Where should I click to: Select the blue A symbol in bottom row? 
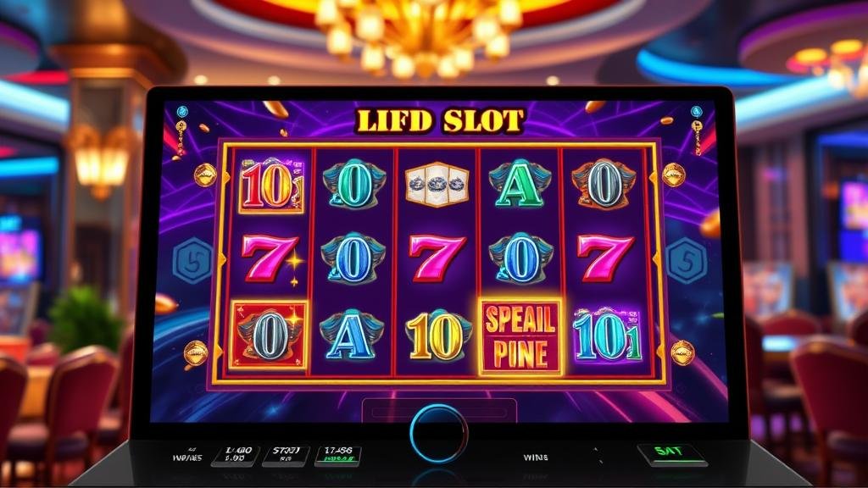[x=352, y=335]
